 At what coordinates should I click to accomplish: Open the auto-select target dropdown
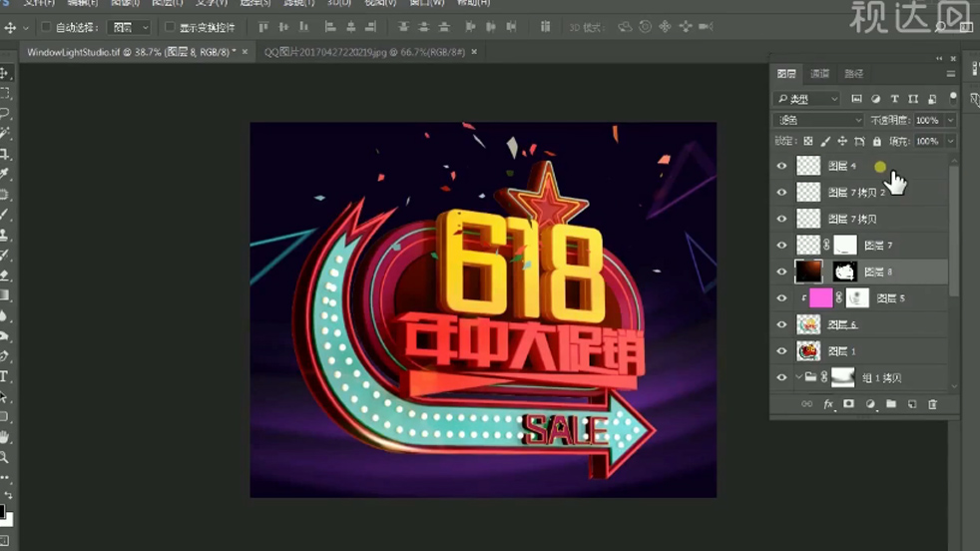(129, 27)
